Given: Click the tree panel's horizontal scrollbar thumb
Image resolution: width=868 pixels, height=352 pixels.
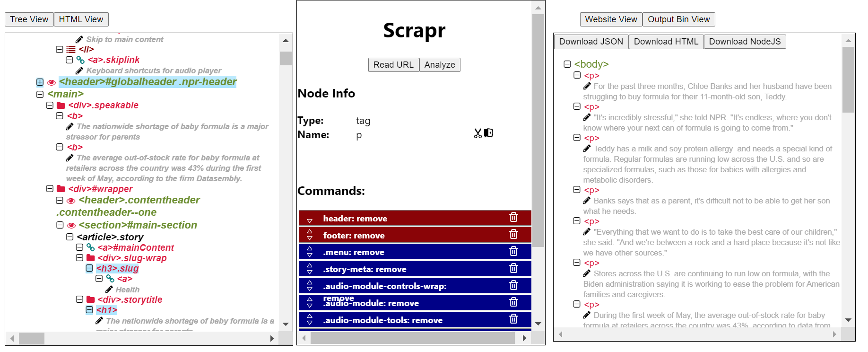Looking at the screenshot, I should tap(32, 338).
